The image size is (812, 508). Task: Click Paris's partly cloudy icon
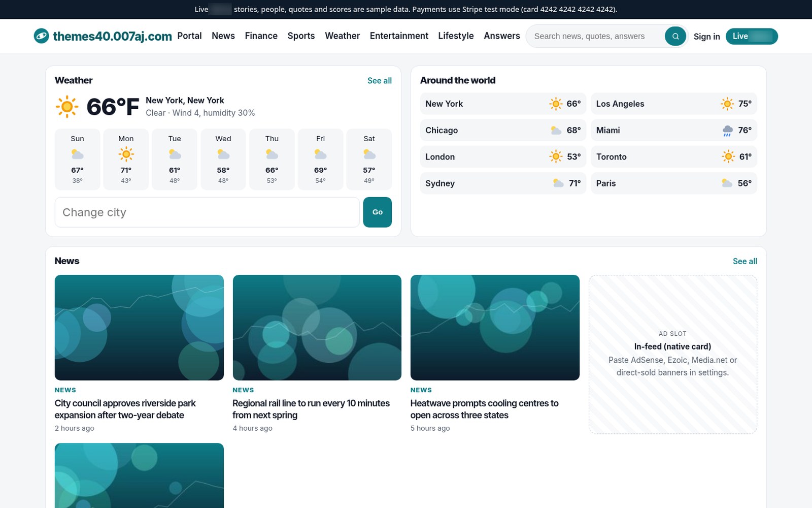coord(727,183)
